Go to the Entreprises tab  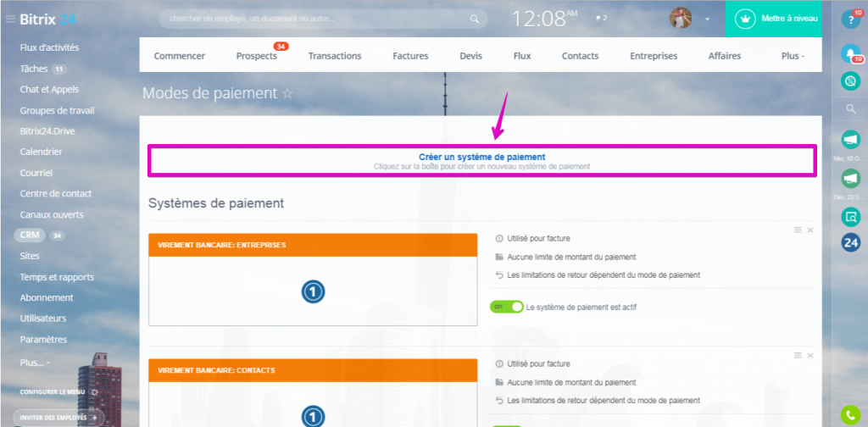pos(654,55)
